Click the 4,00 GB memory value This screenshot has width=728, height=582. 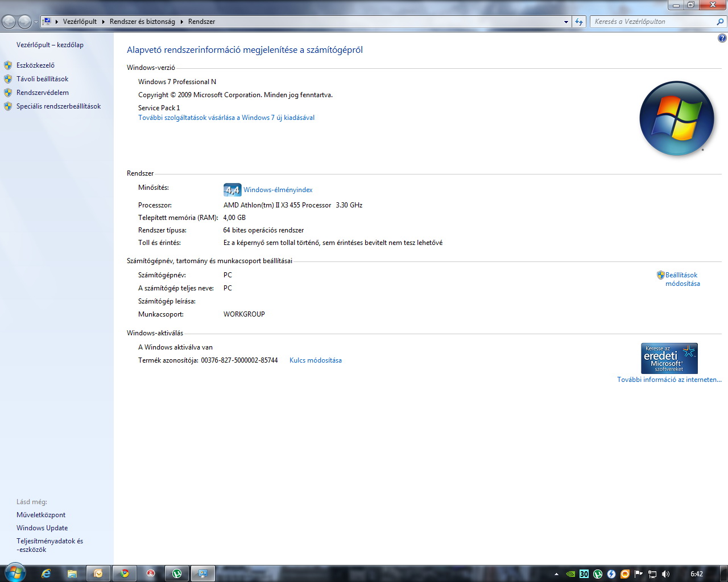pyautogui.click(x=234, y=218)
